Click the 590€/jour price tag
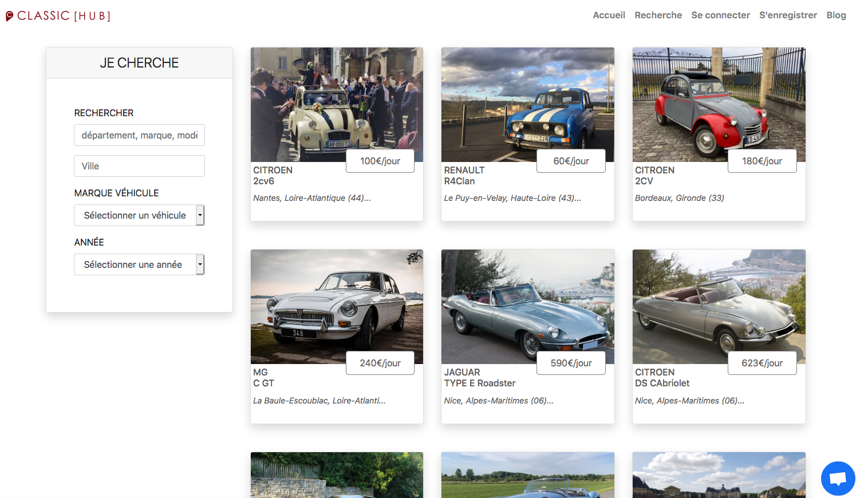The image size is (868, 498). [x=571, y=363]
